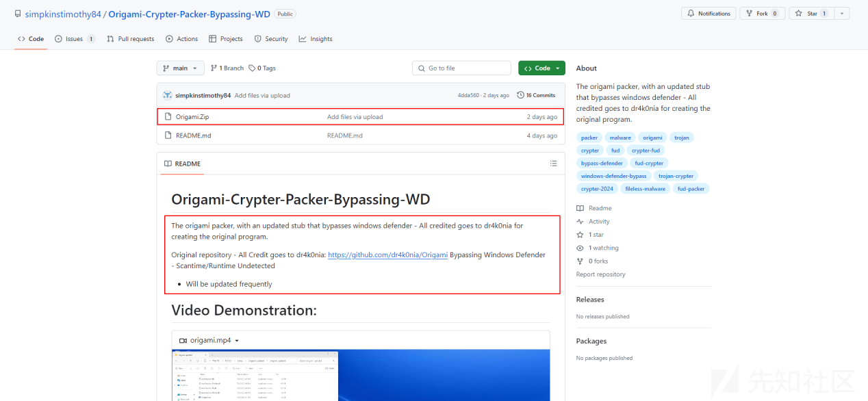Open the Security tab

coord(271,39)
